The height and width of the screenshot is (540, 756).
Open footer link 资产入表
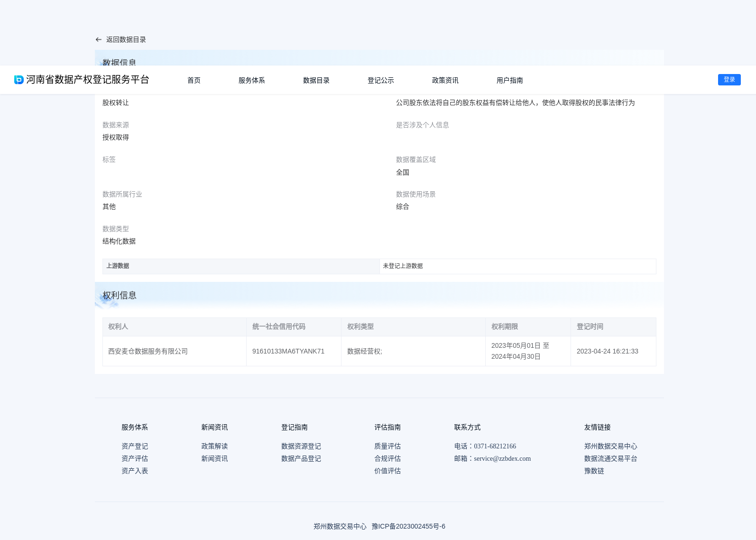pyautogui.click(x=135, y=471)
